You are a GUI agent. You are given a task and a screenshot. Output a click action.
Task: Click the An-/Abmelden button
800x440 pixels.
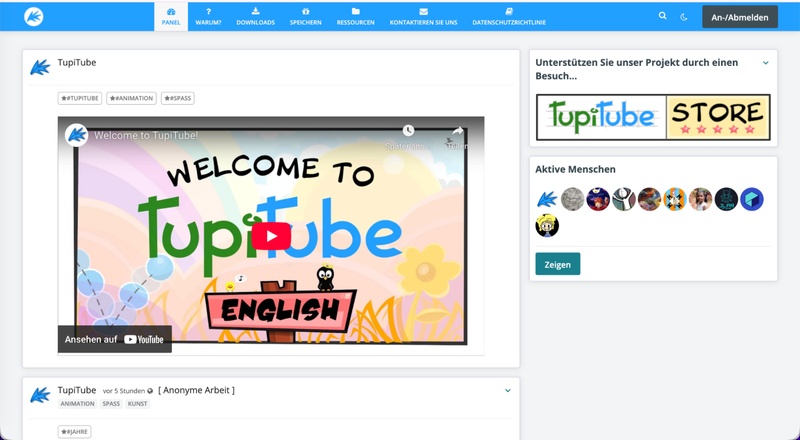point(740,16)
